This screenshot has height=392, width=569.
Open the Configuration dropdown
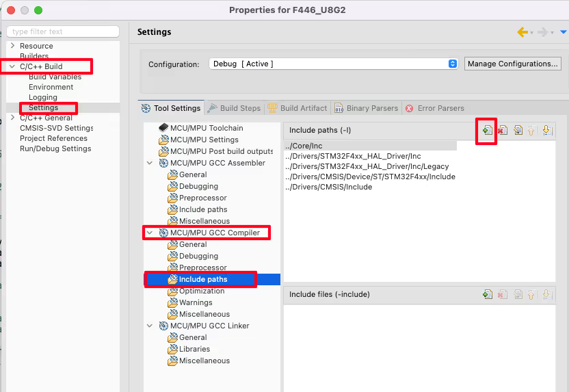333,64
